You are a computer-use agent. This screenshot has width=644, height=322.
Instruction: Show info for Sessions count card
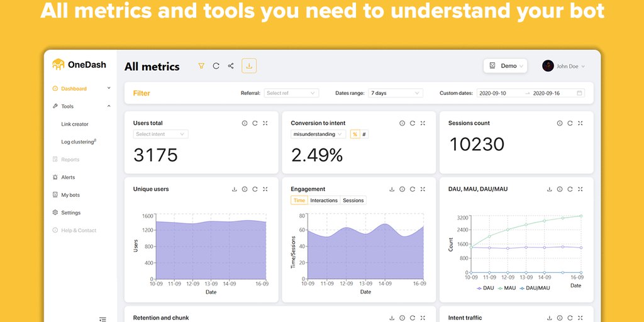[x=560, y=123]
